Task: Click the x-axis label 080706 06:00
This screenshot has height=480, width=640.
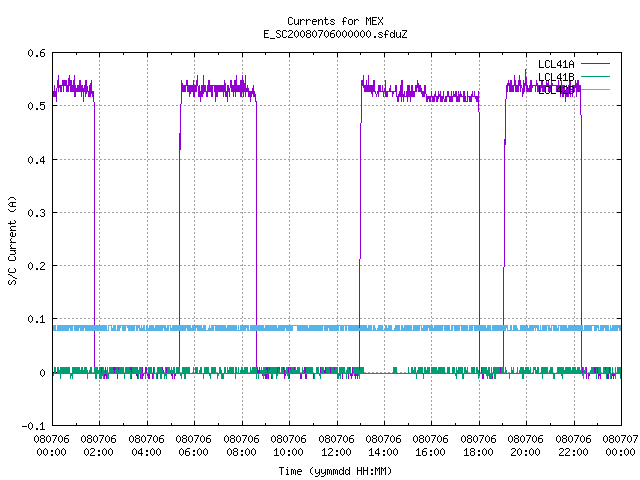Action: (x=193, y=446)
